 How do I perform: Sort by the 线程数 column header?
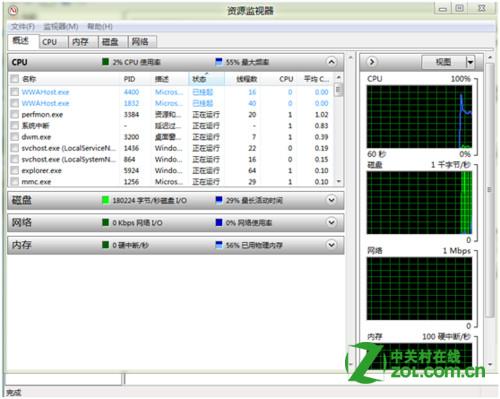coord(247,79)
